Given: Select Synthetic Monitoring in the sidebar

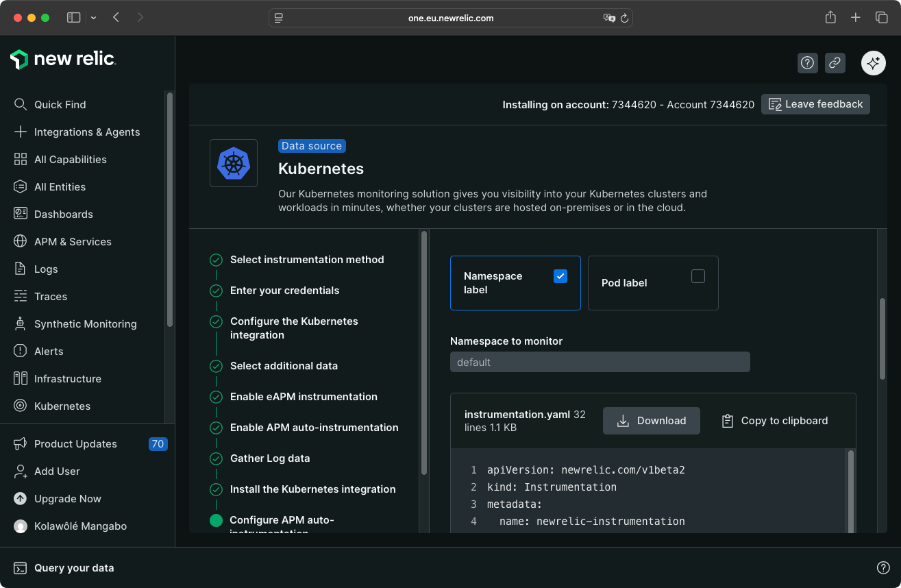Looking at the screenshot, I should pyautogui.click(x=86, y=323).
